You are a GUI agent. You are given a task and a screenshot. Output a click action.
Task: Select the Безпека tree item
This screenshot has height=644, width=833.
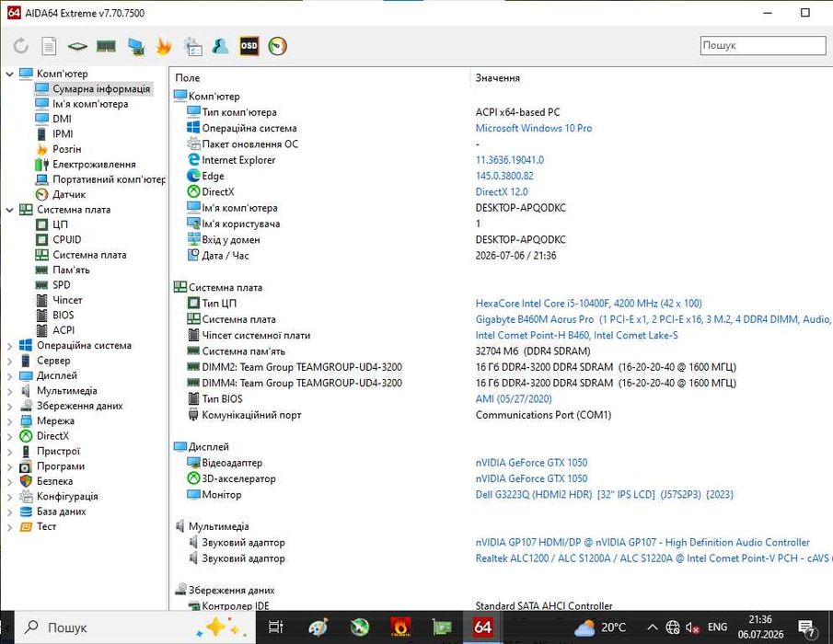[x=54, y=481]
